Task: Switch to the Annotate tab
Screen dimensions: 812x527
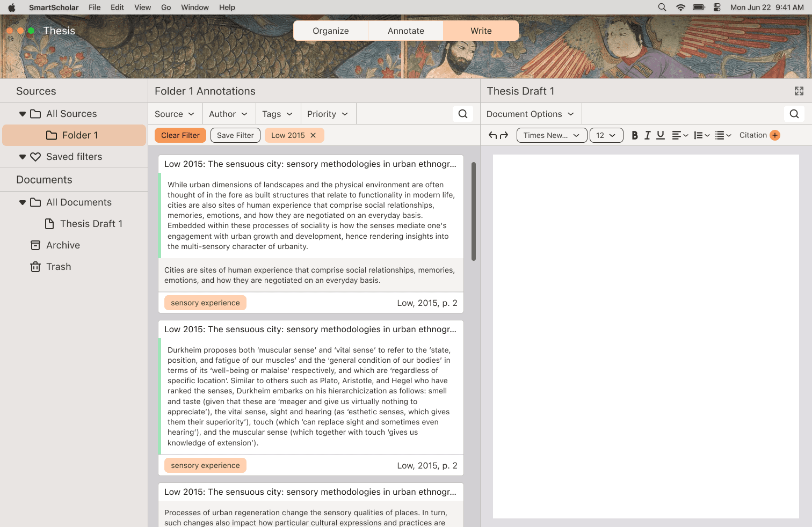Action: tap(406, 31)
